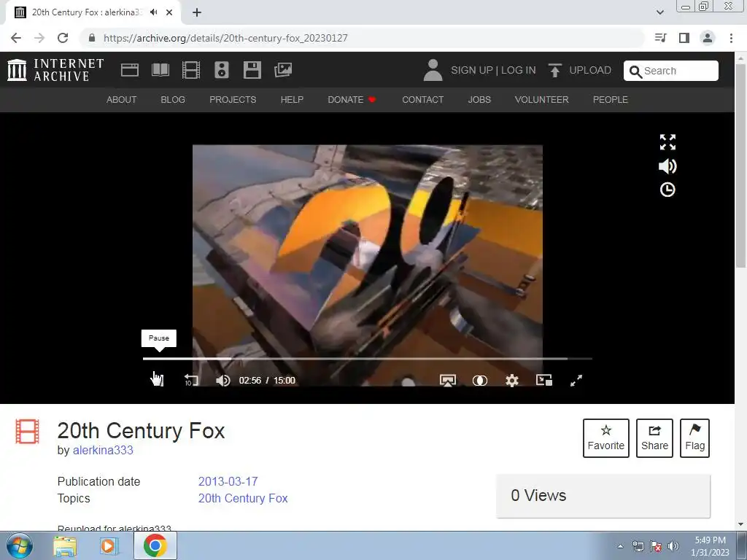Open the player settings gear
Viewport: 747px width, 560px height.
(x=511, y=381)
